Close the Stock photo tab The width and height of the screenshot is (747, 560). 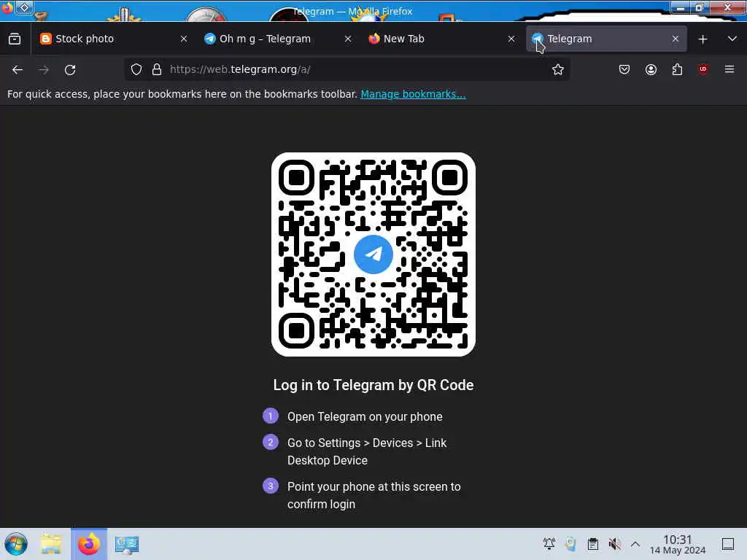coord(183,39)
